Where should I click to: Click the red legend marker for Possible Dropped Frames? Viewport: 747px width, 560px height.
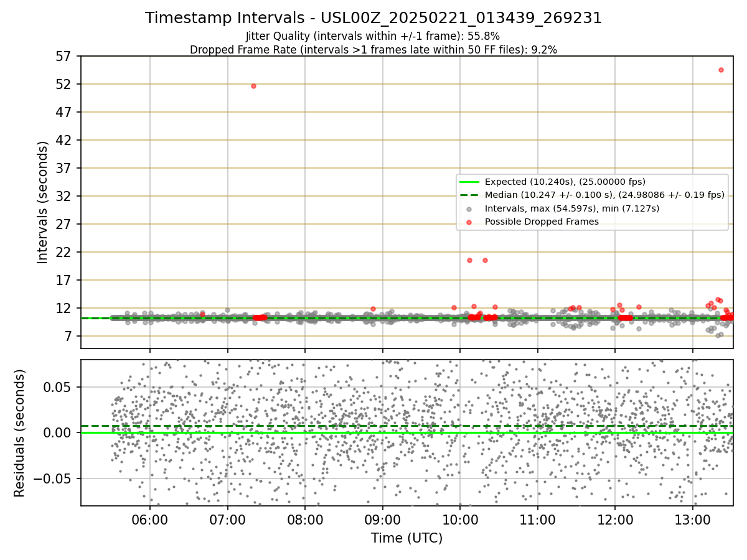470,222
